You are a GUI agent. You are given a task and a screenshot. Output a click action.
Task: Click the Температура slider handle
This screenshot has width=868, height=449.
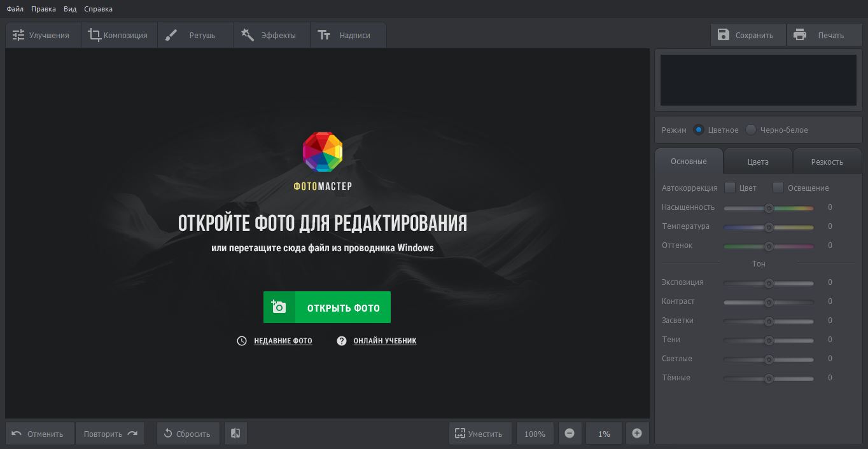point(769,227)
